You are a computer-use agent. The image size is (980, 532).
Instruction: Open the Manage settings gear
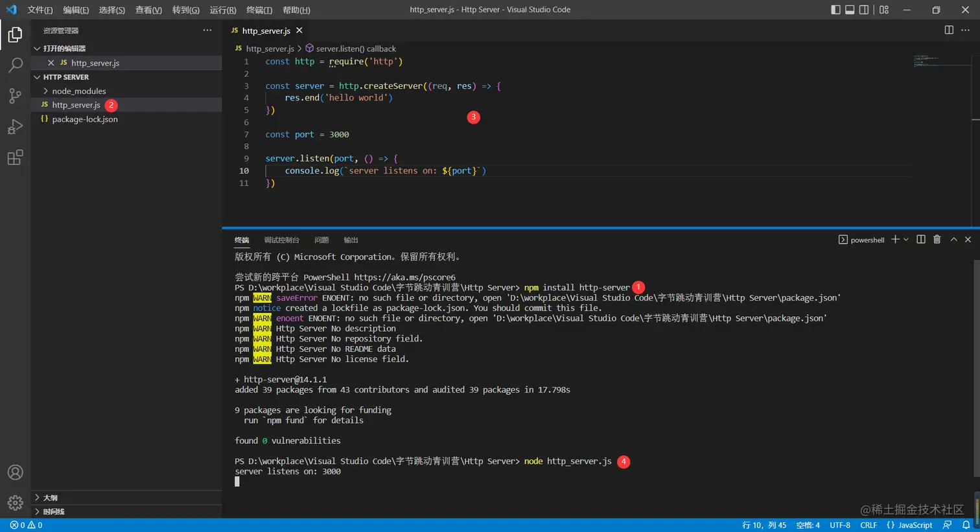click(x=15, y=502)
